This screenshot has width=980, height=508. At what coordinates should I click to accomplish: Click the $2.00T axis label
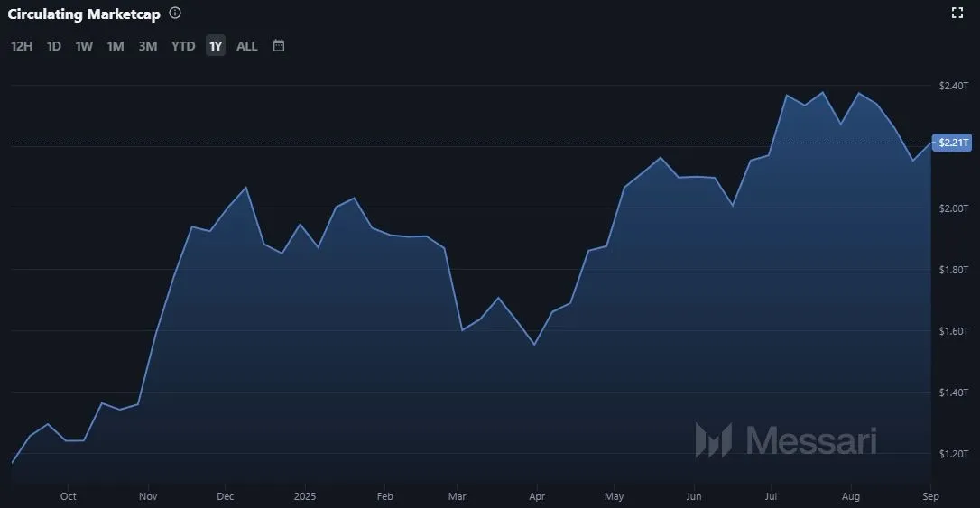point(954,208)
